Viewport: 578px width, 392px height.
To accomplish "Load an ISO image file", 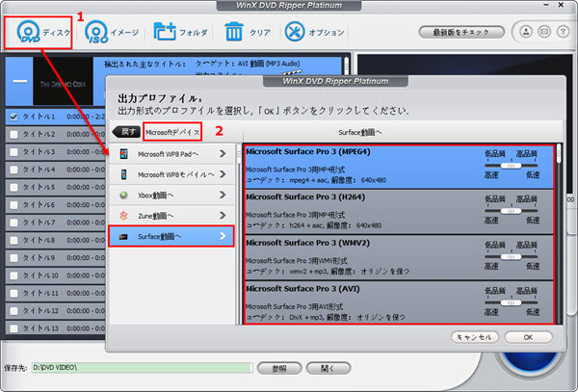I will [x=96, y=32].
